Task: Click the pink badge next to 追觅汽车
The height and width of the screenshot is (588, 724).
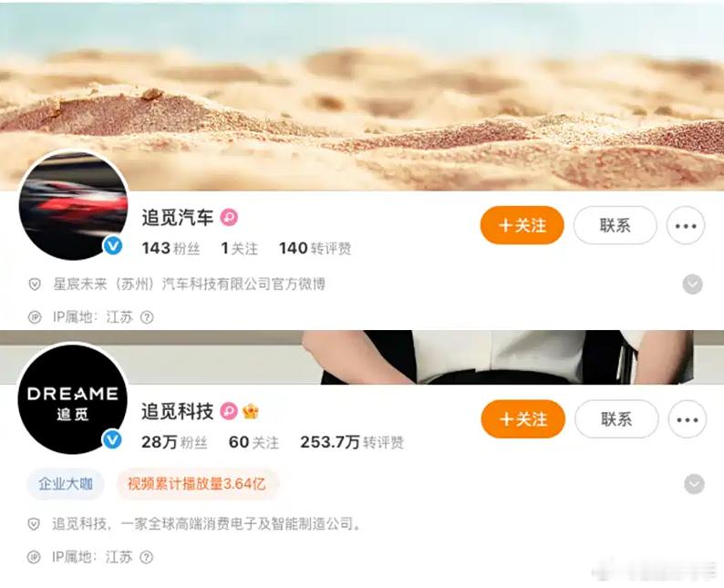Action: (229, 217)
